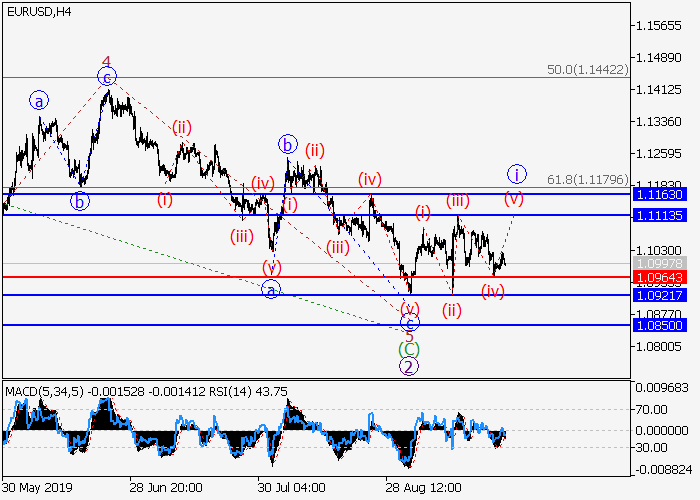Viewport: 700px width, 500px height.
Task: Click the red wave 4 label at the peak
Action: pos(107,61)
